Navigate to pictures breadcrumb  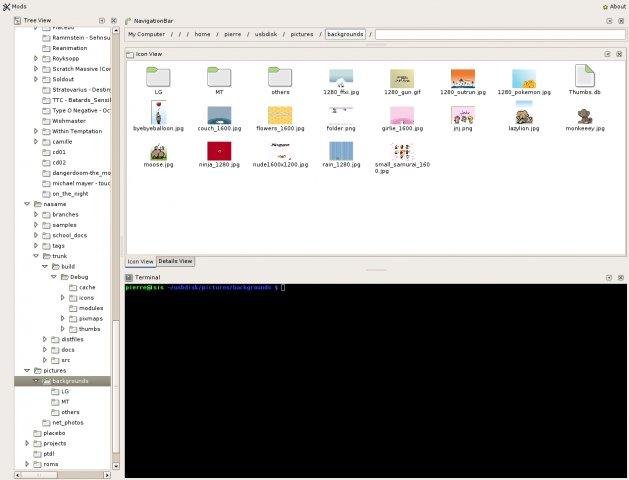[302, 34]
